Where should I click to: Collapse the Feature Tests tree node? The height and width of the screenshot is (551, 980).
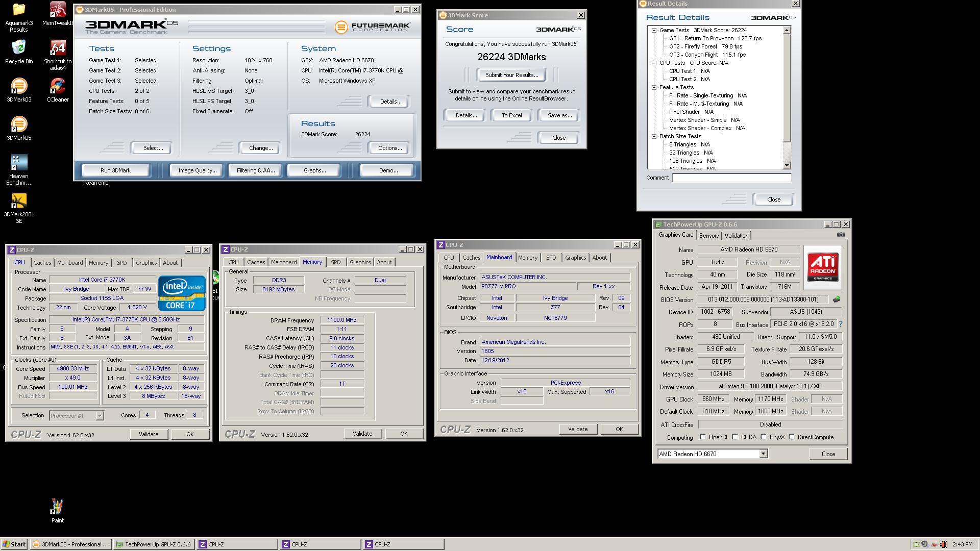click(x=654, y=87)
